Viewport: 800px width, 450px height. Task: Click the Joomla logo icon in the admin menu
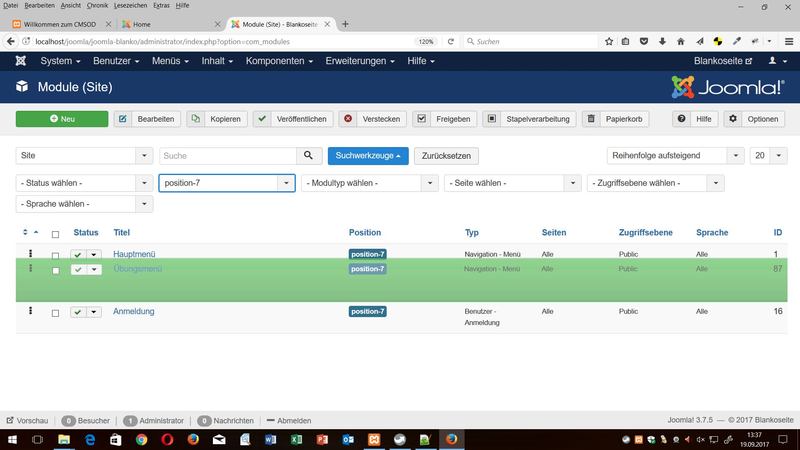[20, 61]
